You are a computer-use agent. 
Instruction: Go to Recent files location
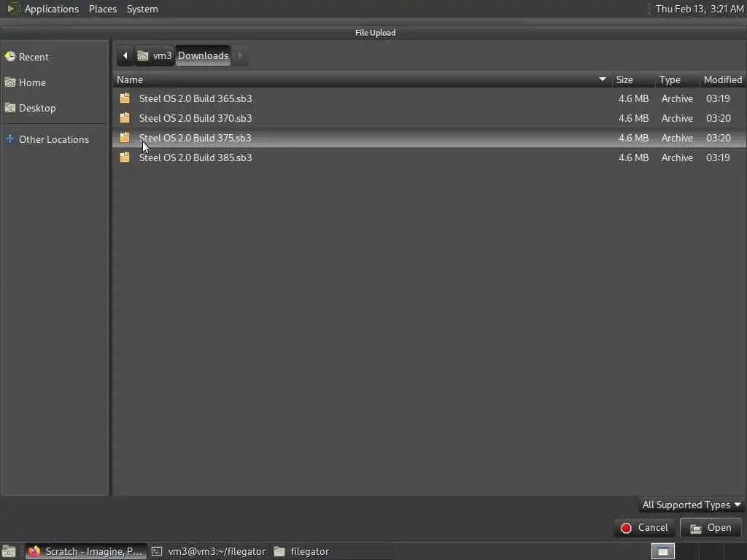click(x=34, y=57)
